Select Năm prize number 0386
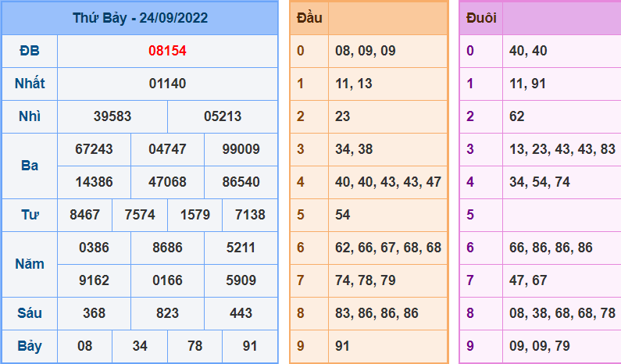Image resolution: width=621 pixels, height=364 pixels. pos(95,248)
